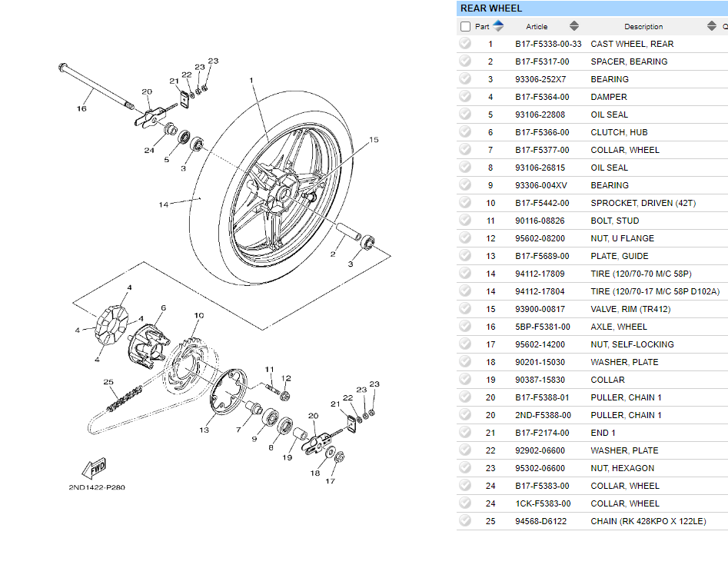Click callout number 17 below nut
Viewport: 728px width, 568px height.
tap(330, 481)
